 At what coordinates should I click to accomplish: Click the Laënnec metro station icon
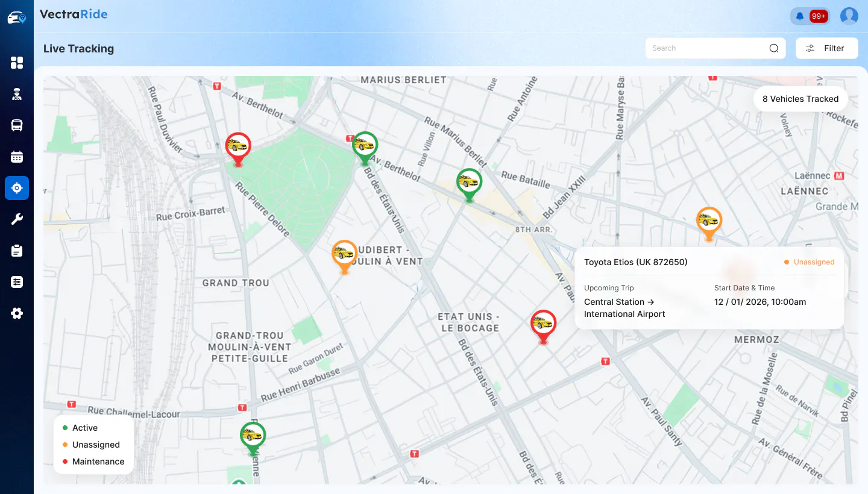tap(839, 176)
